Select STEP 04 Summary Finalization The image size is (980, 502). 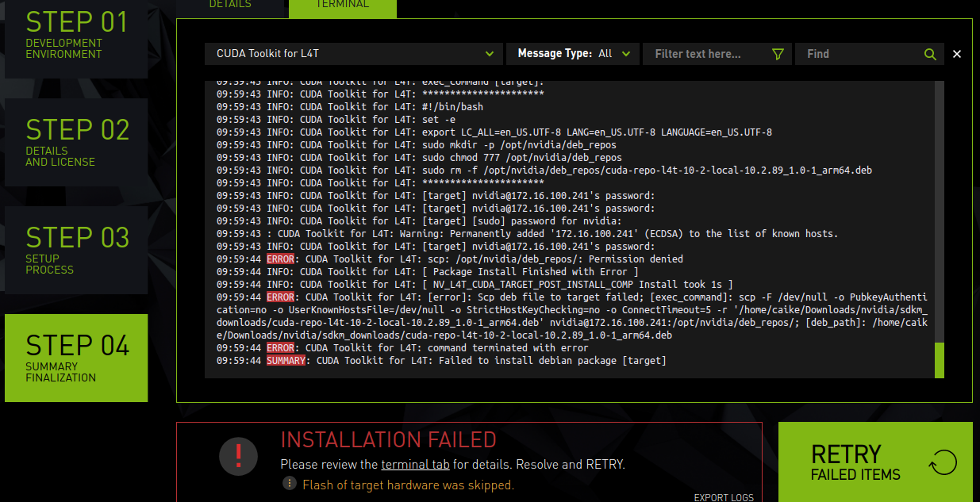tap(76, 358)
